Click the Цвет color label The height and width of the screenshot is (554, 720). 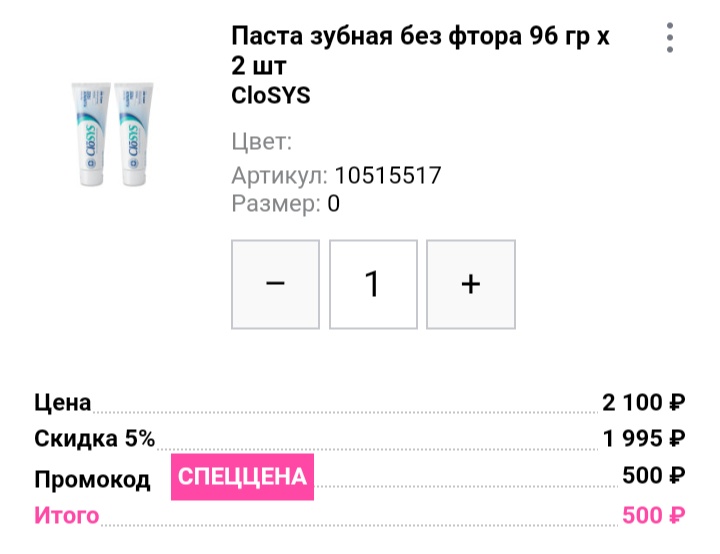[261, 142]
